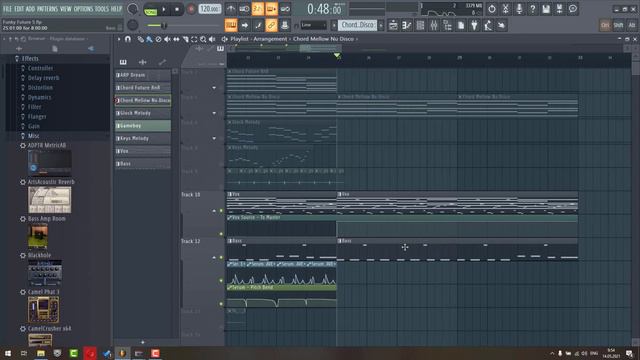640x360 pixels.
Task: Toggle wait for input before recording
Action: pyautogui.click(x=244, y=9)
